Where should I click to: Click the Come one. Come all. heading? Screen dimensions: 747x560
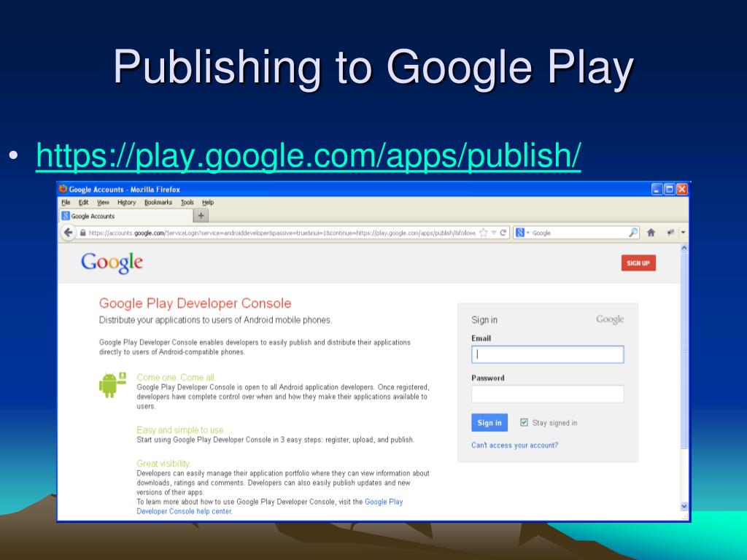coord(176,377)
